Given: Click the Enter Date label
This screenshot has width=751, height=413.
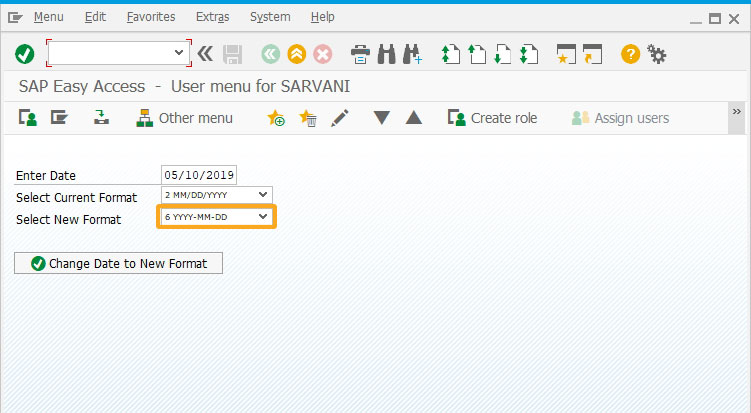Looking at the screenshot, I should click(x=46, y=175).
